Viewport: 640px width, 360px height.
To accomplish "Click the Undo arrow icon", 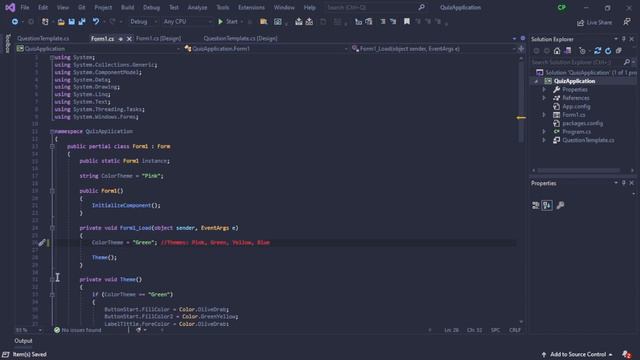I will 96,22.
